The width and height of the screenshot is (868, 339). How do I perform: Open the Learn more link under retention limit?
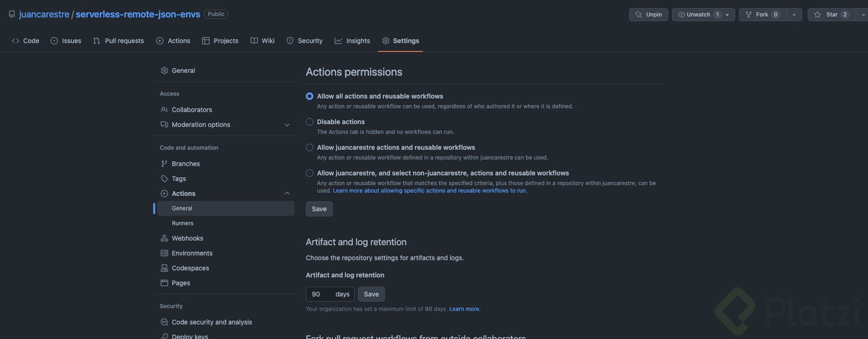[464, 309]
